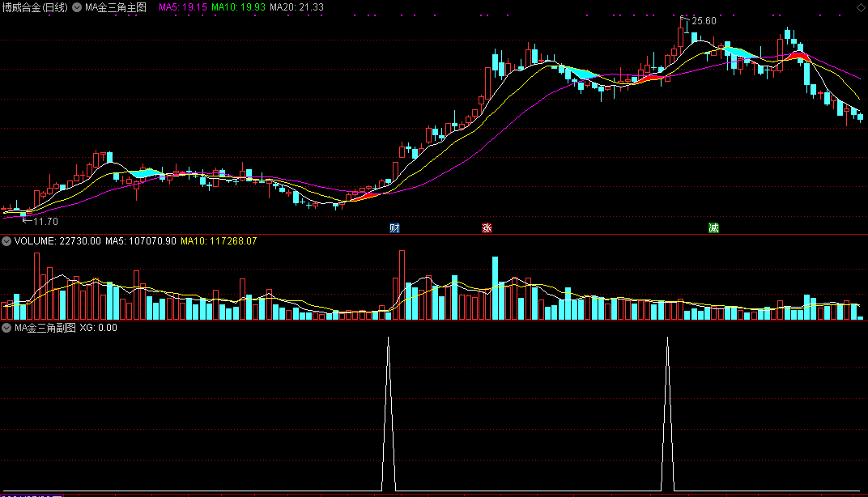Click the second XG signal spike
Screen dimensions: 868x497
[668, 414]
